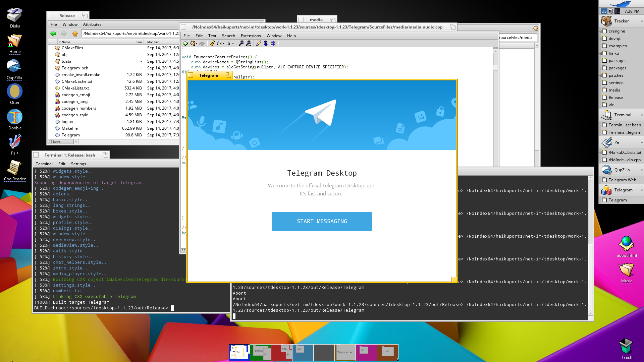Go to parent folder with the orange up arrow
644x362 pixels.
(75, 34)
